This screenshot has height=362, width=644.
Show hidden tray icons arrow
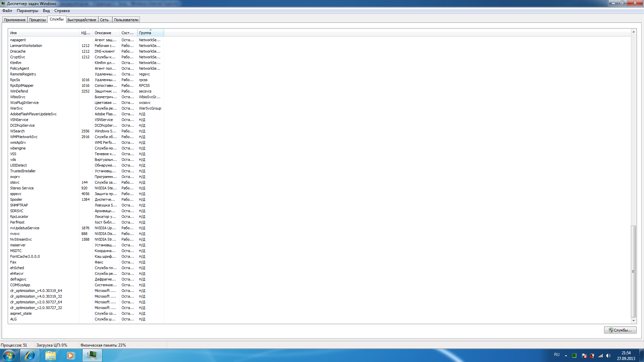pyautogui.click(x=566, y=356)
